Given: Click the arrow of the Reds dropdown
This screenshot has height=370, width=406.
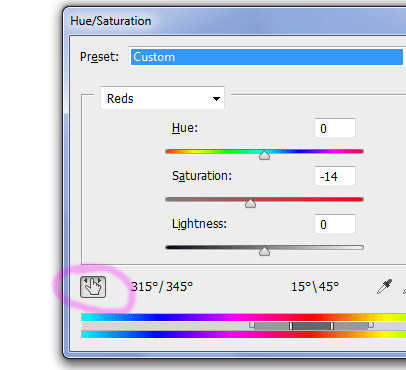Looking at the screenshot, I should (216, 99).
